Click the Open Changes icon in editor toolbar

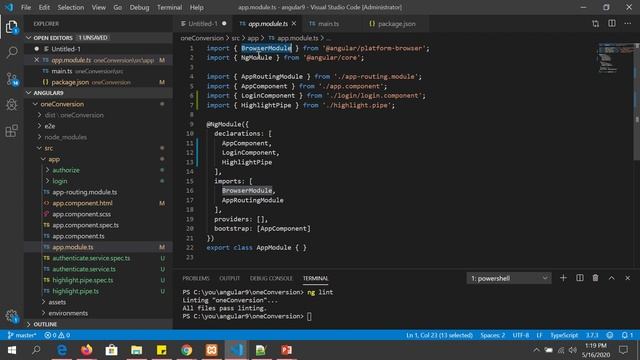tap(596, 24)
